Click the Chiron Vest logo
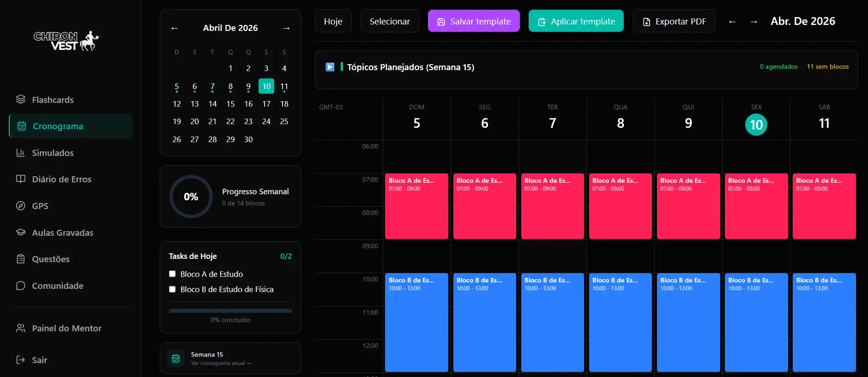Screen dimensions: 868x377 coord(66,41)
